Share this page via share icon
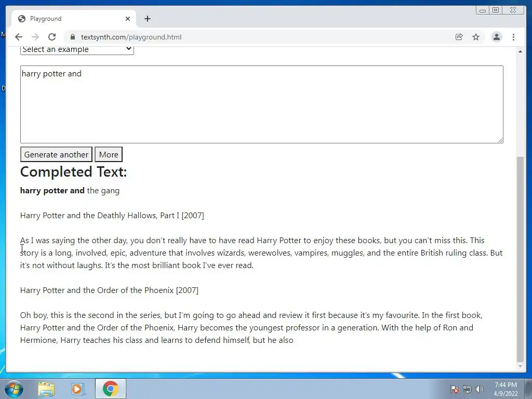The height and width of the screenshot is (399, 532). point(459,37)
